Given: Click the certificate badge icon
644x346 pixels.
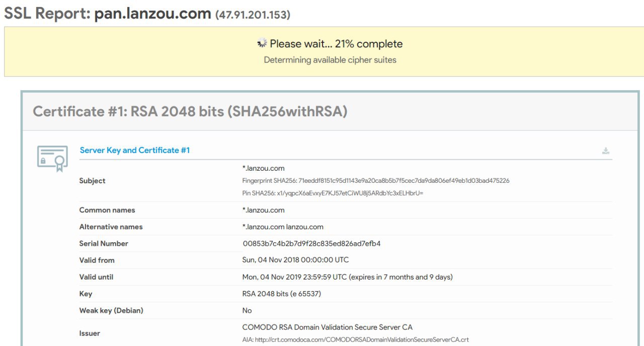Looking at the screenshot, I should click(x=52, y=159).
